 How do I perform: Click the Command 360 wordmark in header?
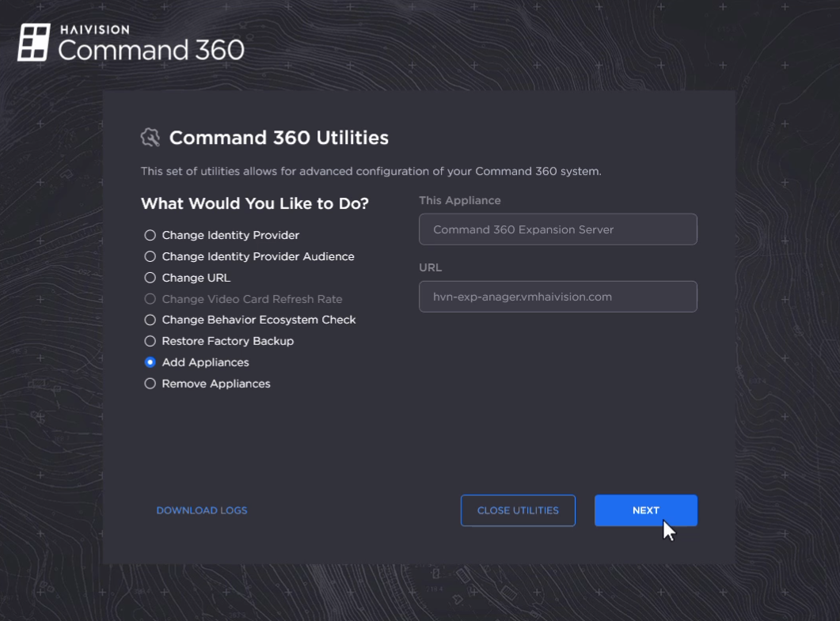coord(151,50)
